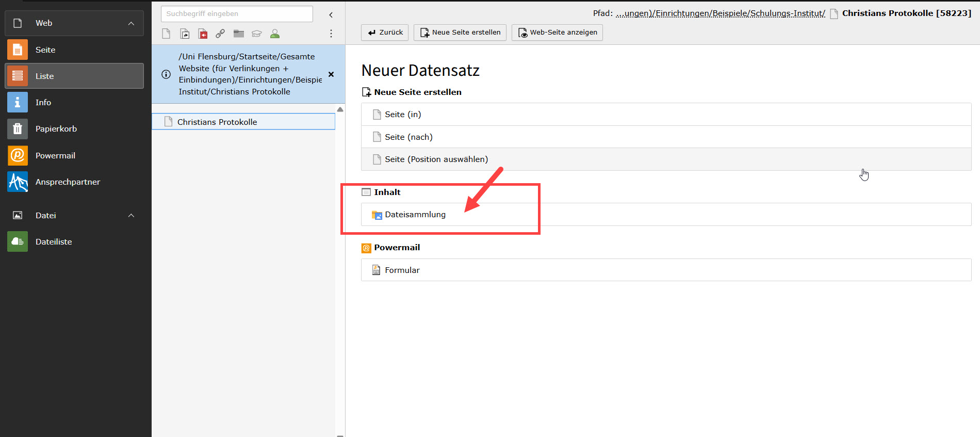Switch to the Seite module

[x=45, y=50]
